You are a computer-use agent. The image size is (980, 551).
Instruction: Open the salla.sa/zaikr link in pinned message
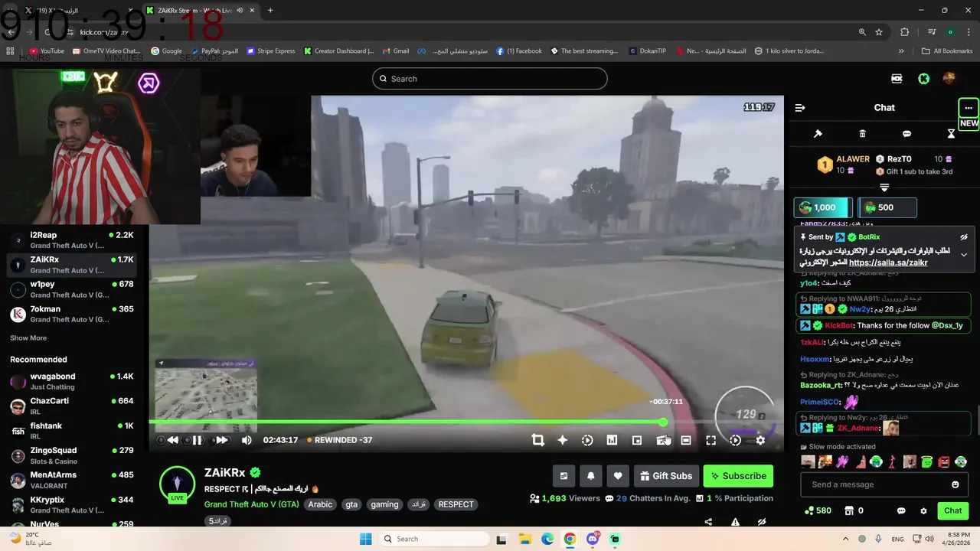[x=888, y=262]
